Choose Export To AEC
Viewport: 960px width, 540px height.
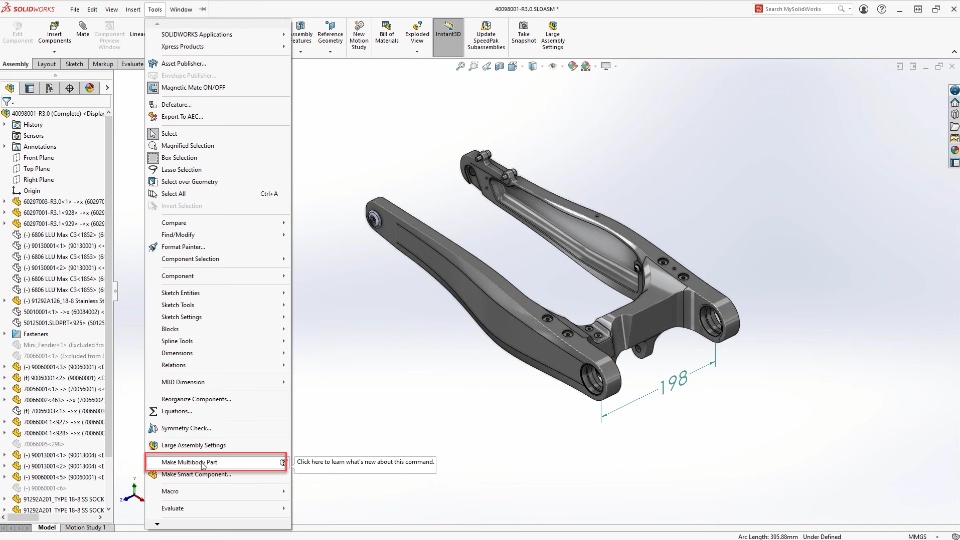click(x=182, y=117)
